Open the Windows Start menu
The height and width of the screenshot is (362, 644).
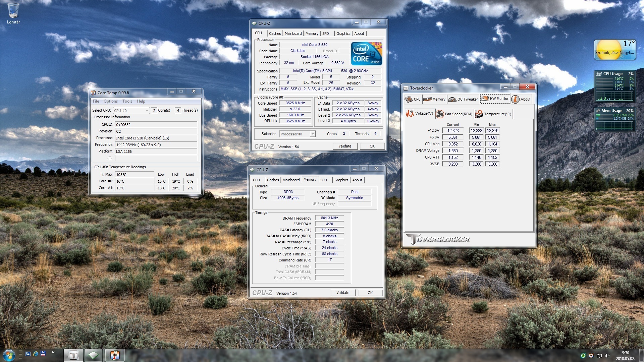click(x=9, y=355)
